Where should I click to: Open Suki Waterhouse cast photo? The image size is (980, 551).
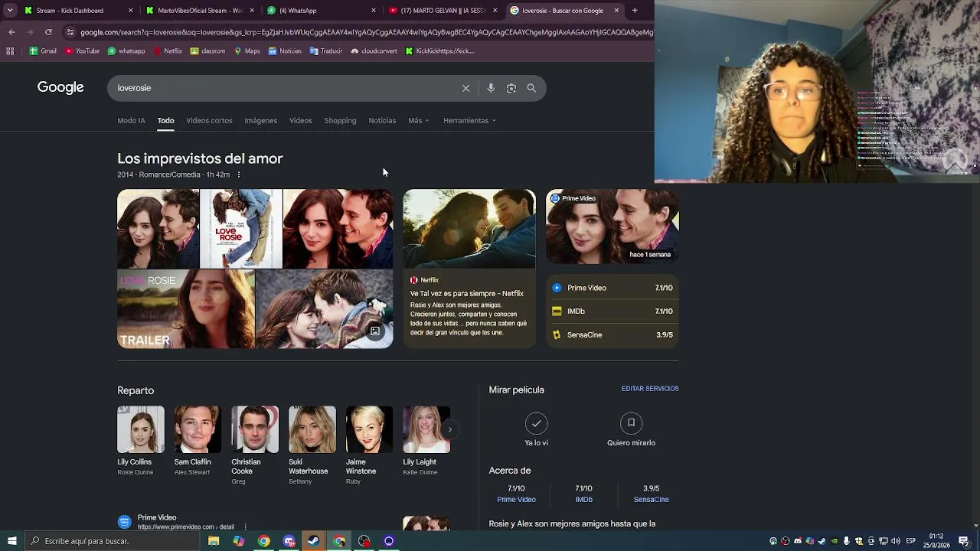tap(312, 430)
